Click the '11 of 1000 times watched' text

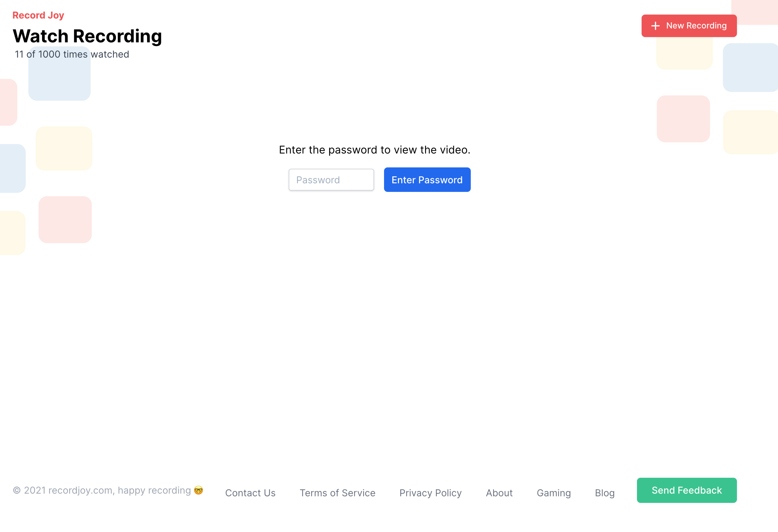(x=72, y=54)
